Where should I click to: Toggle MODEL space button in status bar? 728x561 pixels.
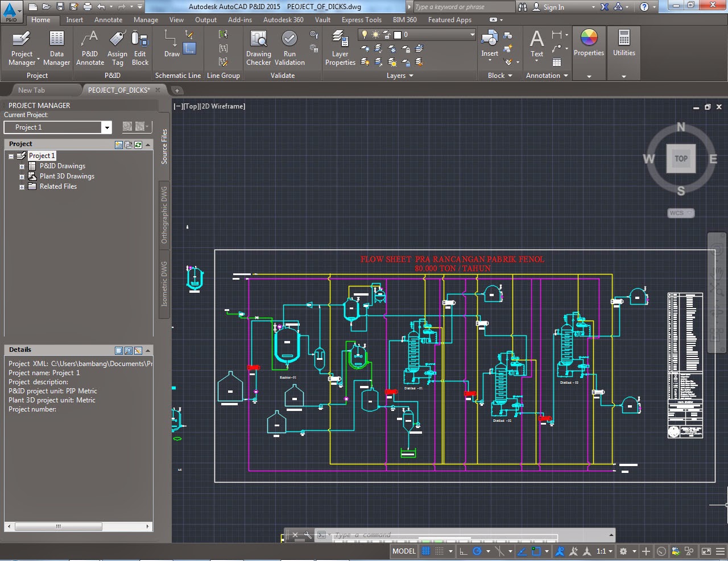(404, 551)
